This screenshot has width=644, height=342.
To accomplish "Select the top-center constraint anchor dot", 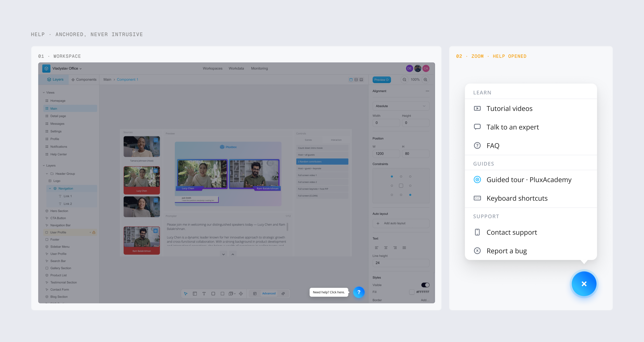I will 401,177.
